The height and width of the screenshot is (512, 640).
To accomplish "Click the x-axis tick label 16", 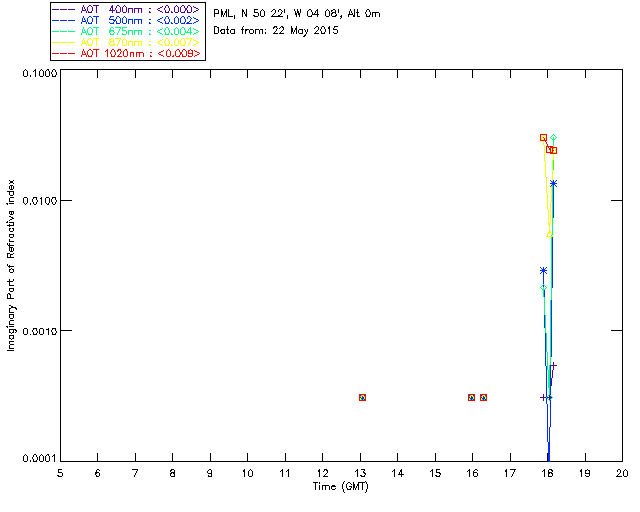I will [x=473, y=473].
